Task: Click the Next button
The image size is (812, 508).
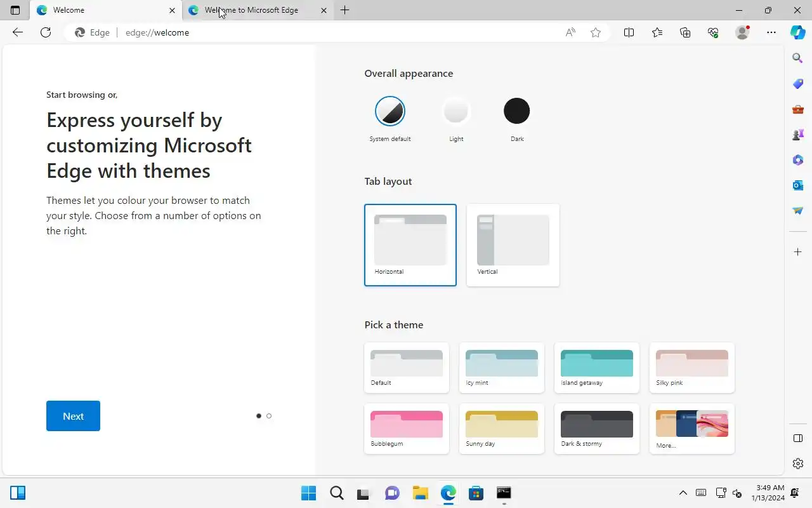Action: pos(73,416)
